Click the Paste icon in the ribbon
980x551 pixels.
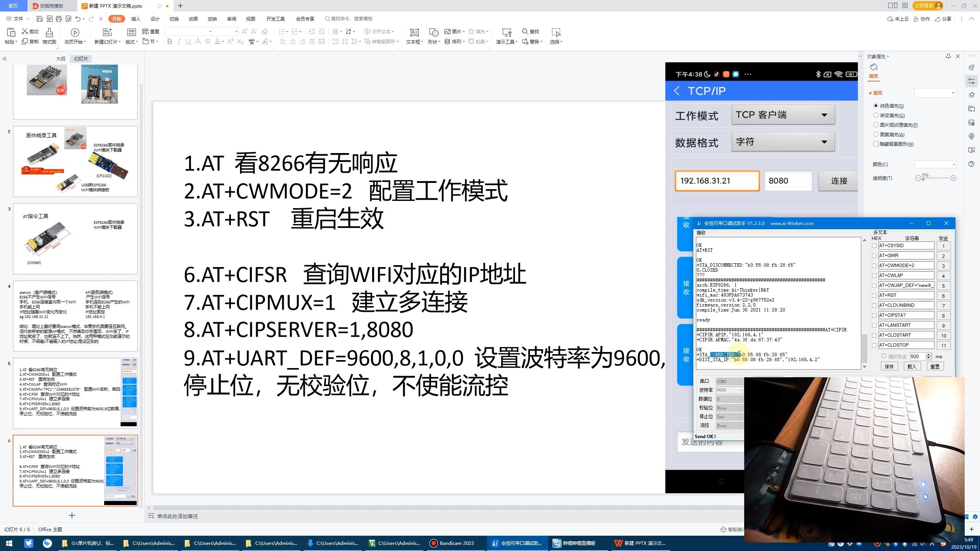point(11,32)
